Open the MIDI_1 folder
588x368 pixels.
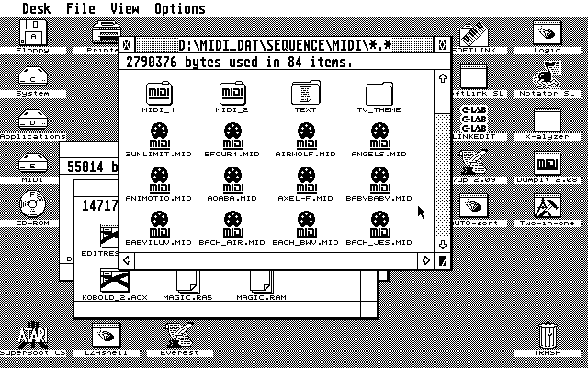click(x=159, y=93)
